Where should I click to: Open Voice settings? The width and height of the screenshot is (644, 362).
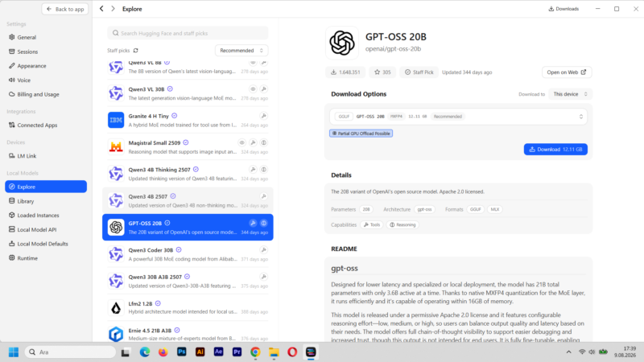(x=46, y=80)
